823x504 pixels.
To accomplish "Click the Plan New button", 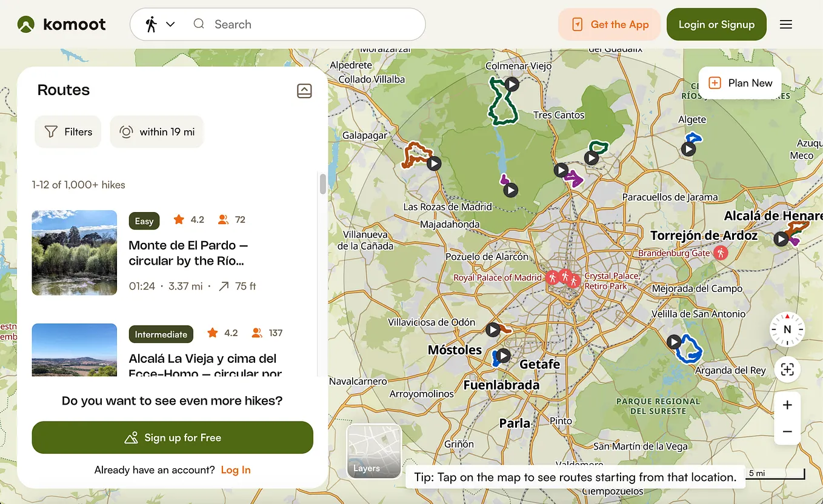I will [x=740, y=83].
